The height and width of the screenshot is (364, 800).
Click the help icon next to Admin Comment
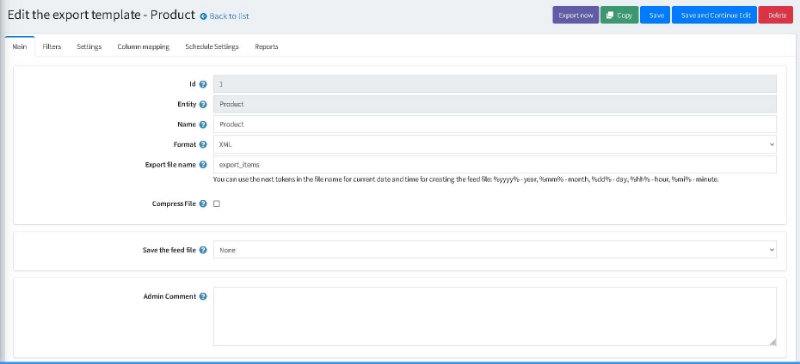pyautogui.click(x=203, y=297)
